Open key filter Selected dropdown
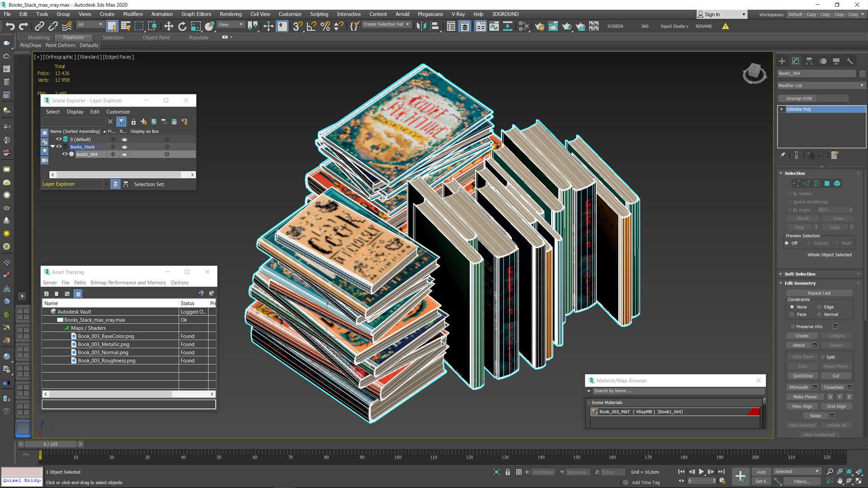Screen dimensions: 868x488 [797, 471]
